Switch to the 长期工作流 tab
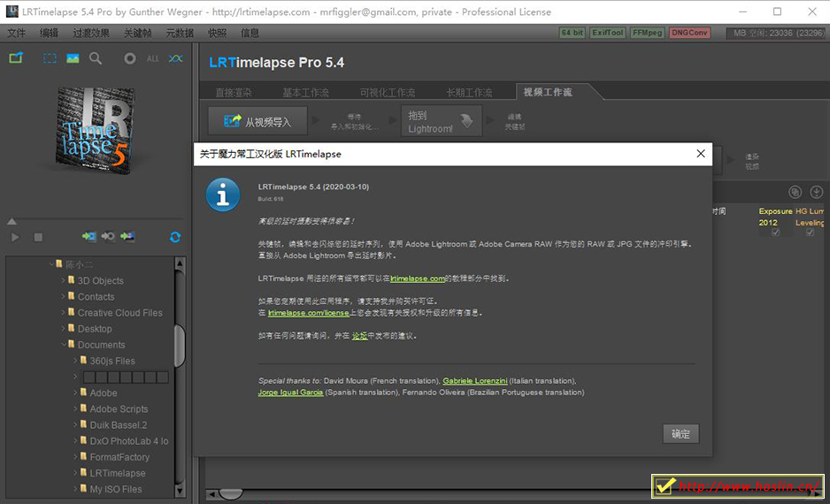The height and width of the screenshot is (504, 830). coord(469,93)
